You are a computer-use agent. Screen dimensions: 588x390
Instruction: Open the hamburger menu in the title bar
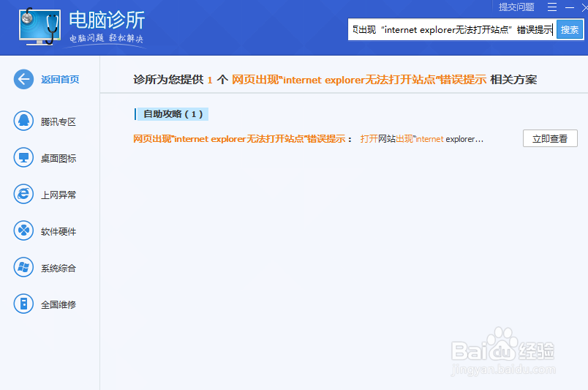tap(552, 7)
